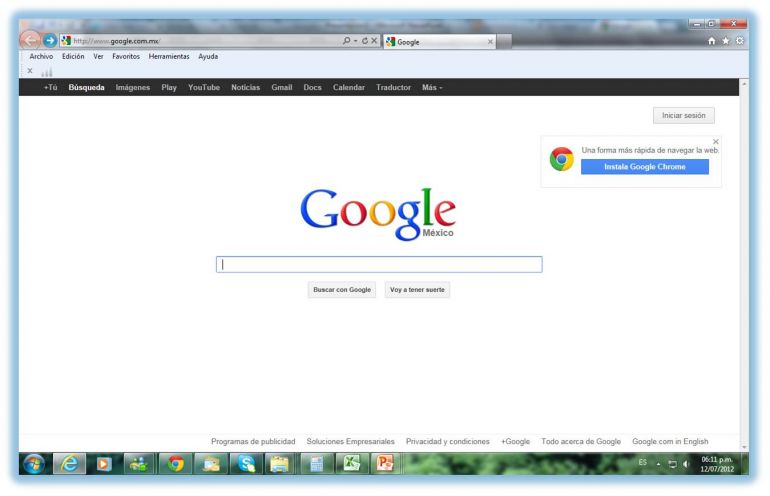Open Windows Media Player from taskbar

tap(104, 464)
